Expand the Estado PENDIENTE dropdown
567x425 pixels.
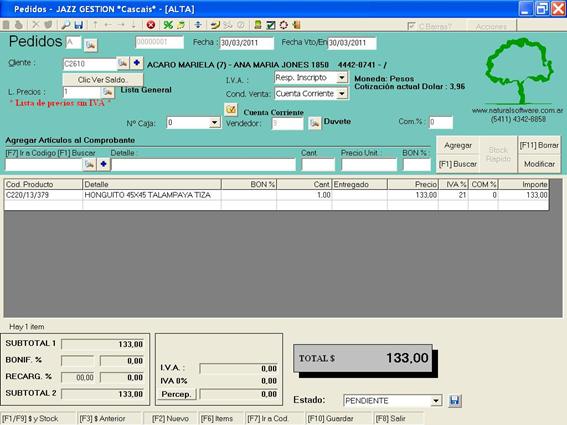[x=436, y=400]
